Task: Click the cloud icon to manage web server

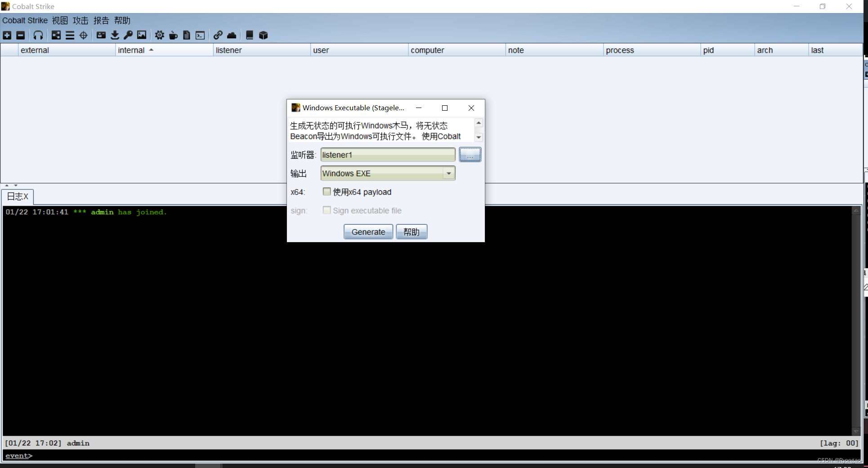Action: tap(232, 35)
